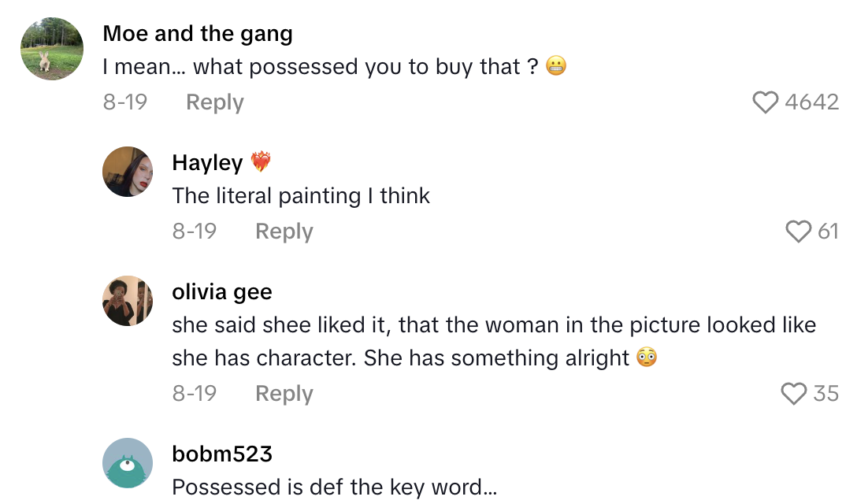Tap the grimacing emoji in Moe's comment

click(555, 67)
